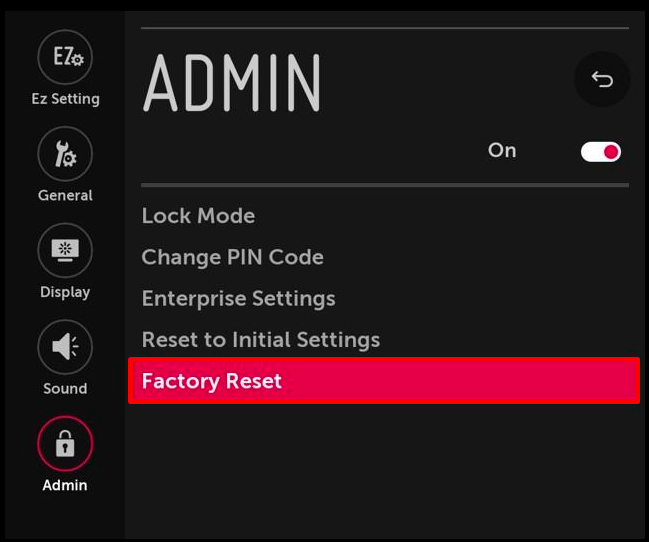The height and width of the screenshot is (542, 649).
Task: Open Ez Setting icon in sidebar
Action: click(x=65, y=57)
